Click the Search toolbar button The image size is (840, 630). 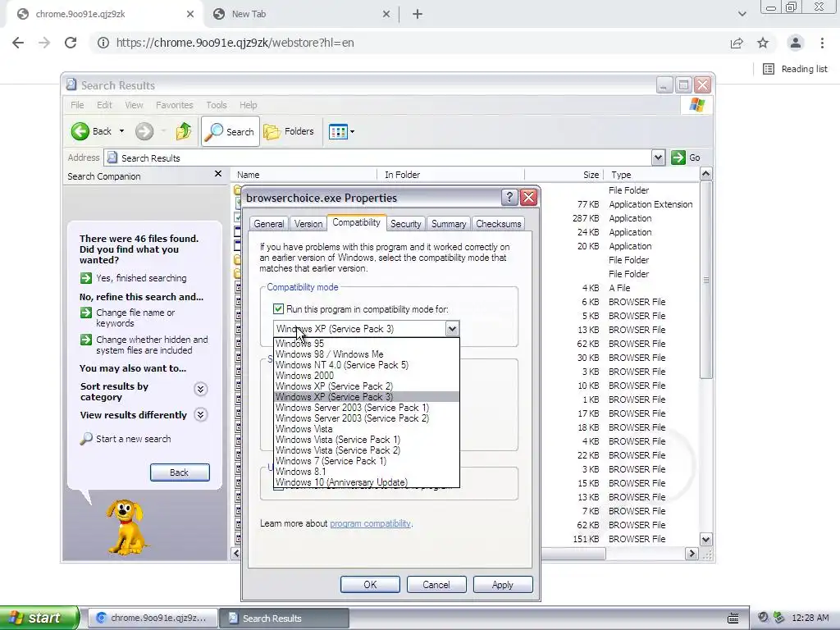pyautogui.click(x=231, y=131)
